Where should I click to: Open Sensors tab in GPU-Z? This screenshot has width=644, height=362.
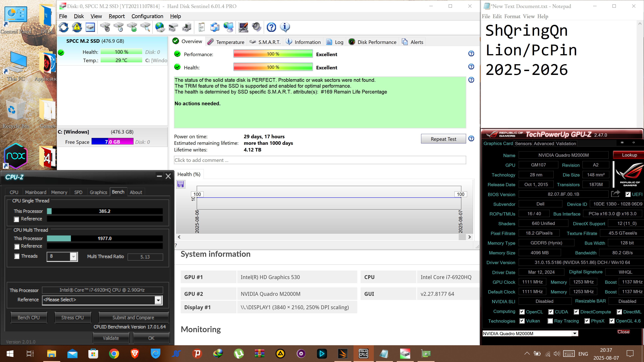click(523, 143)
